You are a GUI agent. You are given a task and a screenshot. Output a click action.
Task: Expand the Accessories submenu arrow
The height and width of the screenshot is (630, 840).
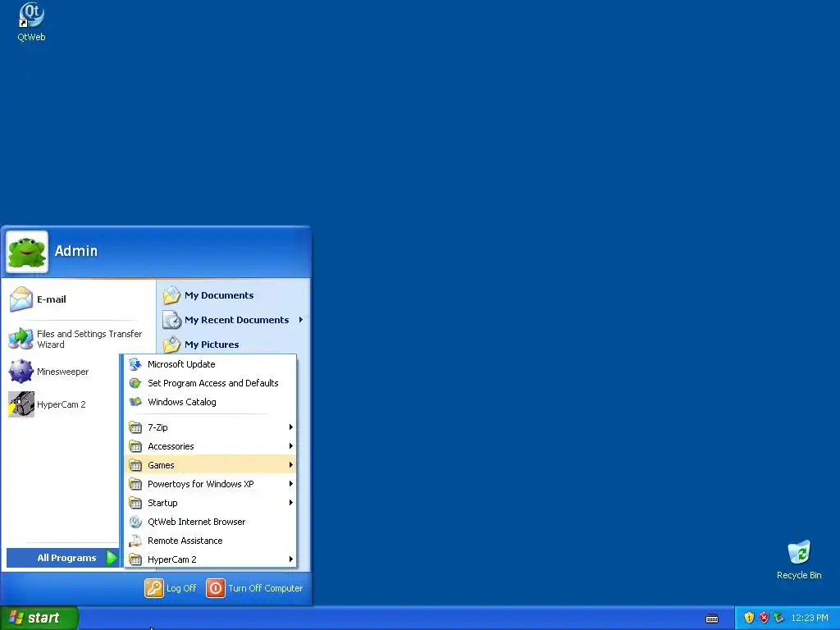[291, 445]
